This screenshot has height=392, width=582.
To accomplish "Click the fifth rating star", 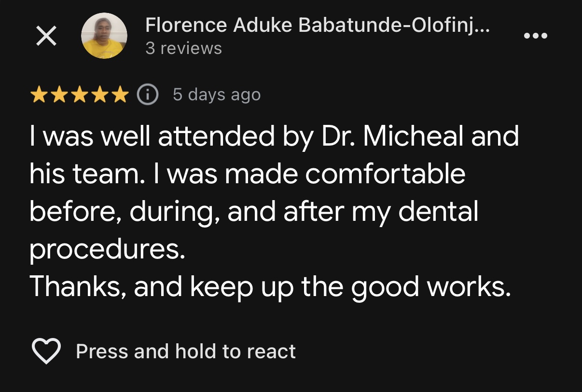I will [119, 95].
